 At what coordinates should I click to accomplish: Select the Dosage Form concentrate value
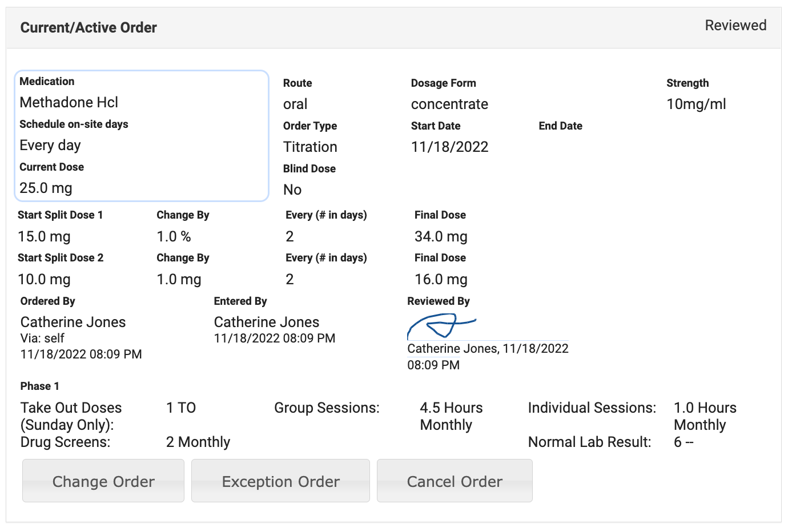449,104
